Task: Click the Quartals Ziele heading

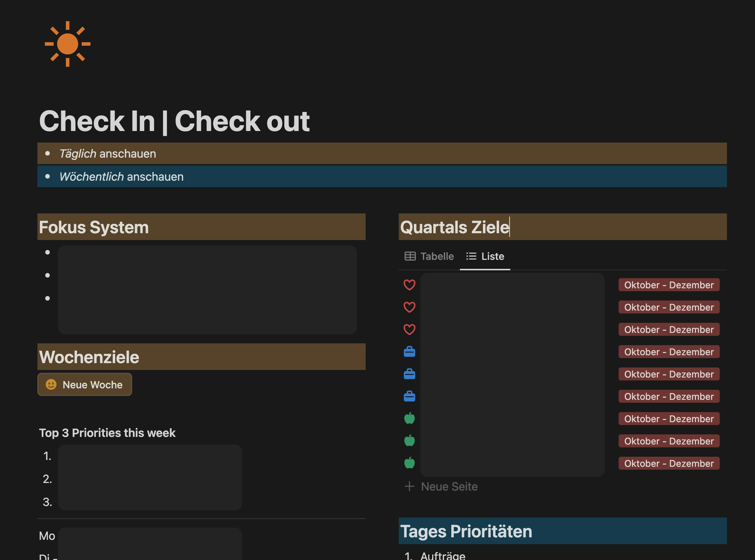Action: pyautogui.click(x=563, y=227)
